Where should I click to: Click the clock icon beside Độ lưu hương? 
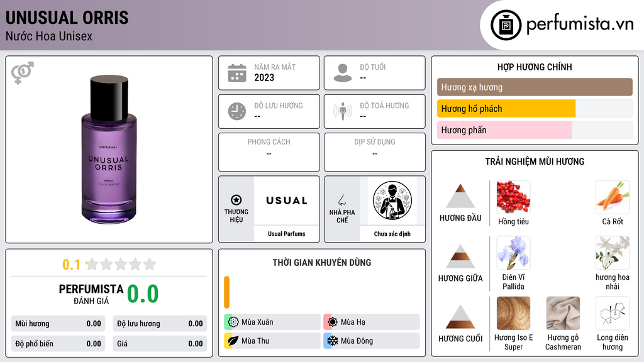tap(237, 111)
